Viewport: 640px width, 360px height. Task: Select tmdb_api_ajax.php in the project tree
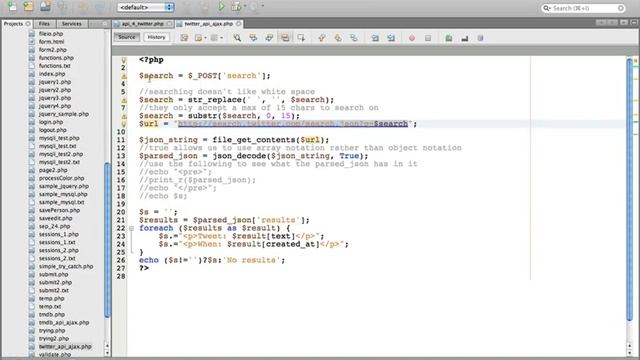(64, 322)
